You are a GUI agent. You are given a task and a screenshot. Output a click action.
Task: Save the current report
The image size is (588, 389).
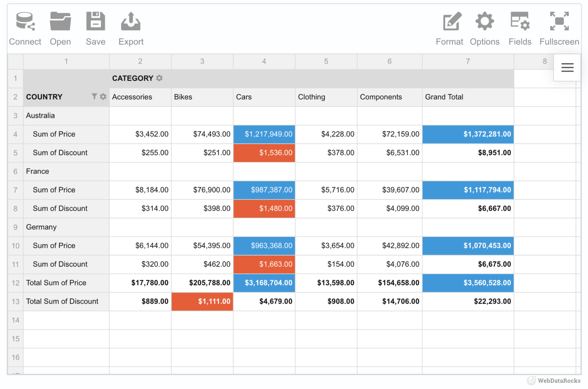(x=95, y=27)
